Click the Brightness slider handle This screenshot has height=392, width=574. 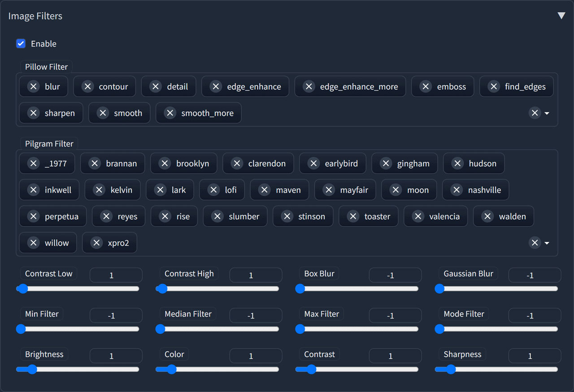(32, 369)
